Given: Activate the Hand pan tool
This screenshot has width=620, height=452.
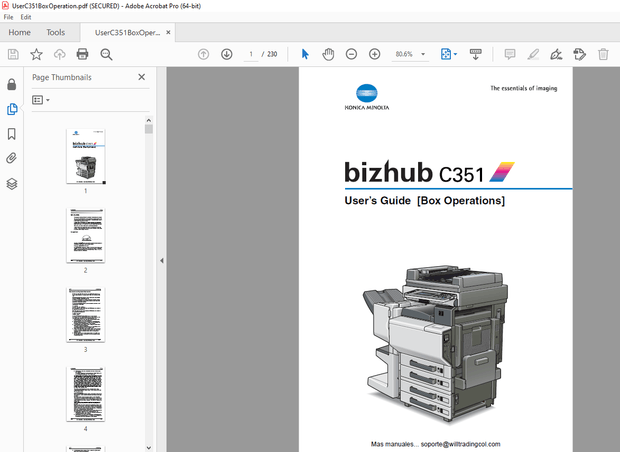Looking at the screenshot, I should tap(328, 54).
